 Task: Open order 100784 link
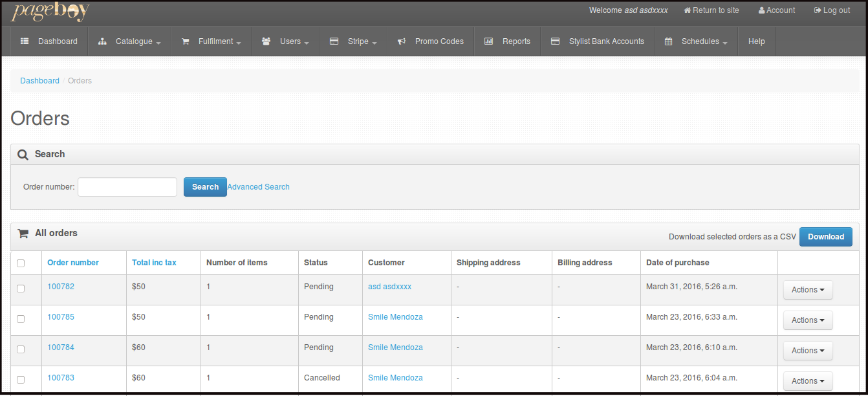coord(61,347)
